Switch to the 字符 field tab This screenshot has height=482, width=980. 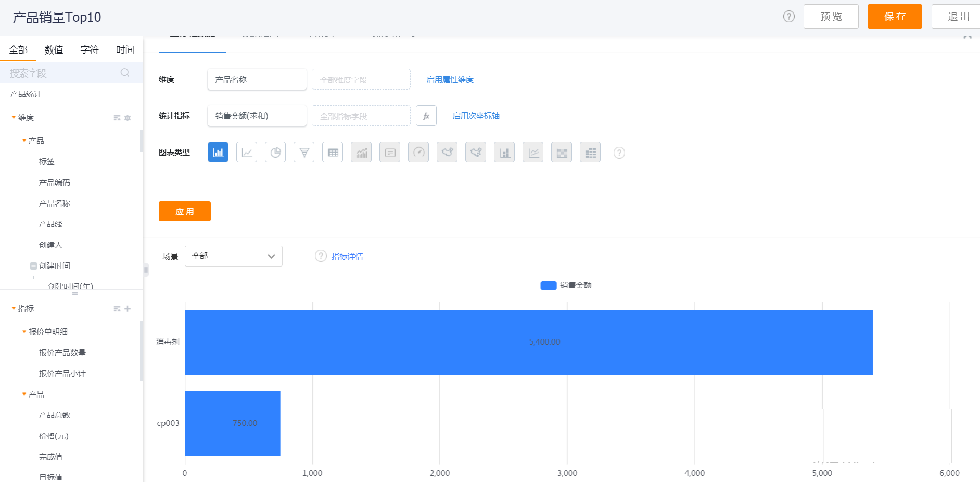coord(90,50)
